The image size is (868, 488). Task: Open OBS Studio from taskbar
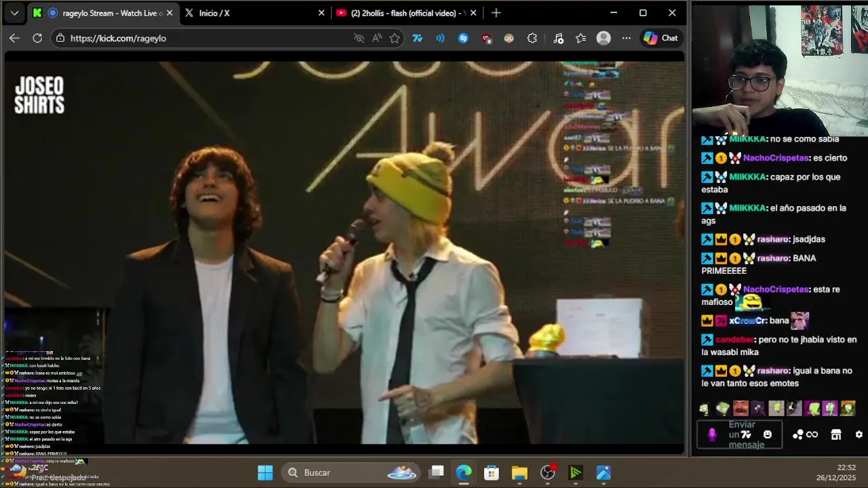(x=548, y=472)
